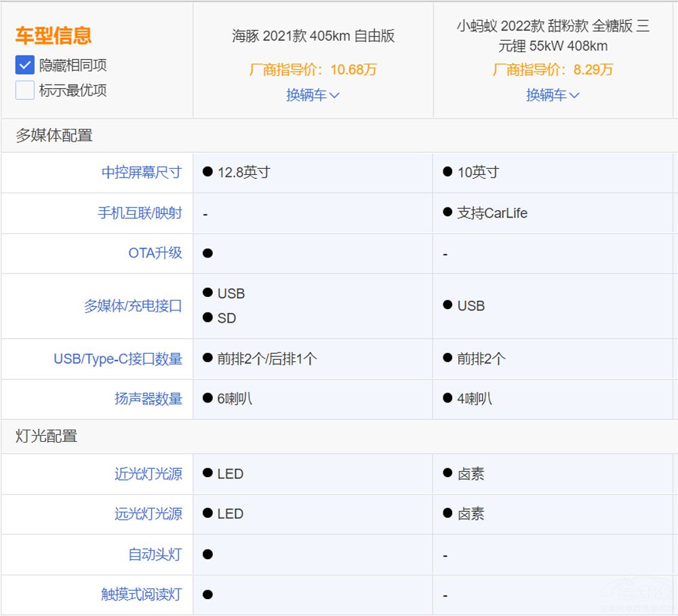Click the 多媒体配置 section header
The height and width of the screenshot is (616, 678).
tap(54, 136)
